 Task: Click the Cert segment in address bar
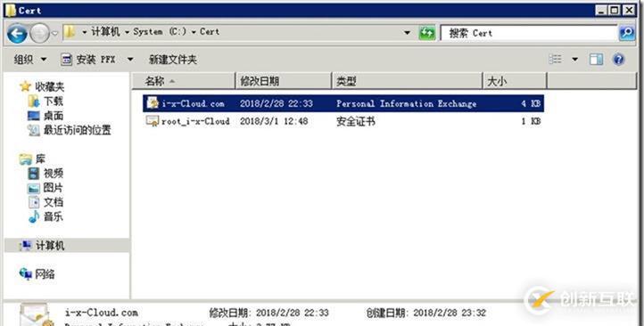pyautogui.click(x=210, y=31)
